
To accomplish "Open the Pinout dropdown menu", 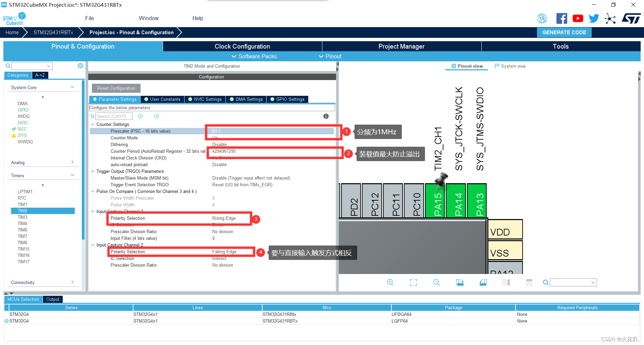I will point(330,56).
